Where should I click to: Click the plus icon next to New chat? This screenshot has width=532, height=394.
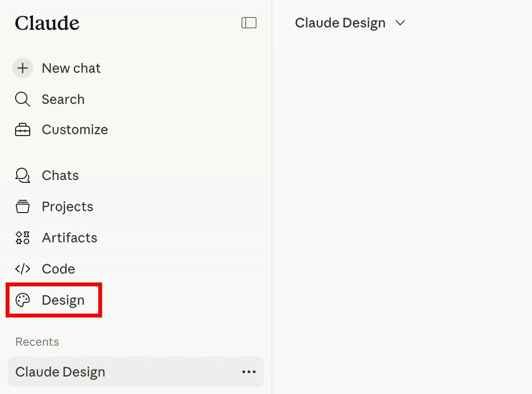click(22, 68)
